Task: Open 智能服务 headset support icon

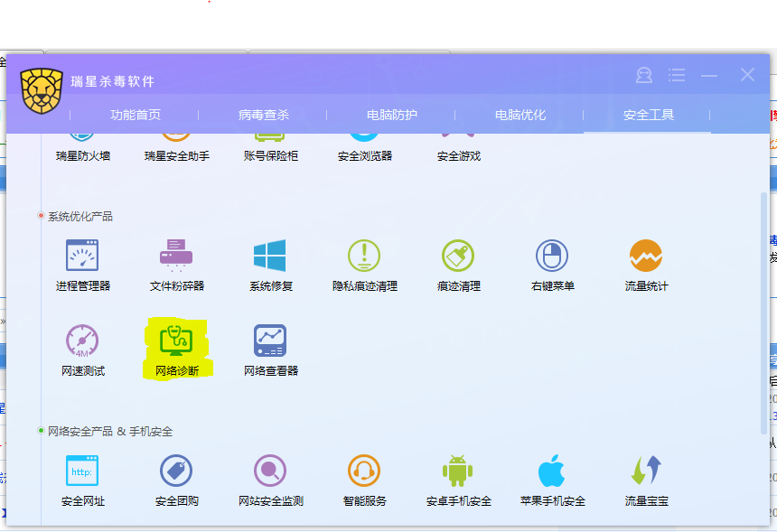Action: [x=364, y=481]
